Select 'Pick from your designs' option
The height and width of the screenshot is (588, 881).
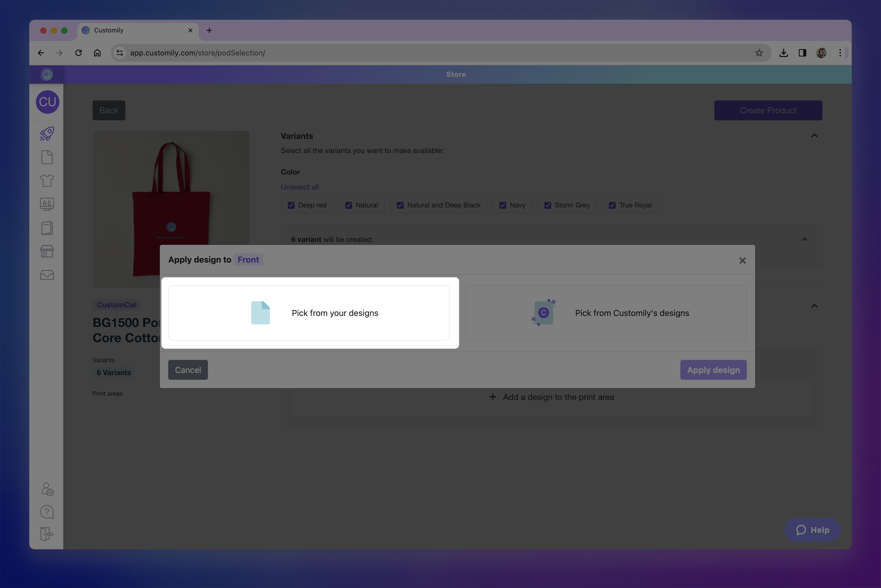[x=309, y=313]
